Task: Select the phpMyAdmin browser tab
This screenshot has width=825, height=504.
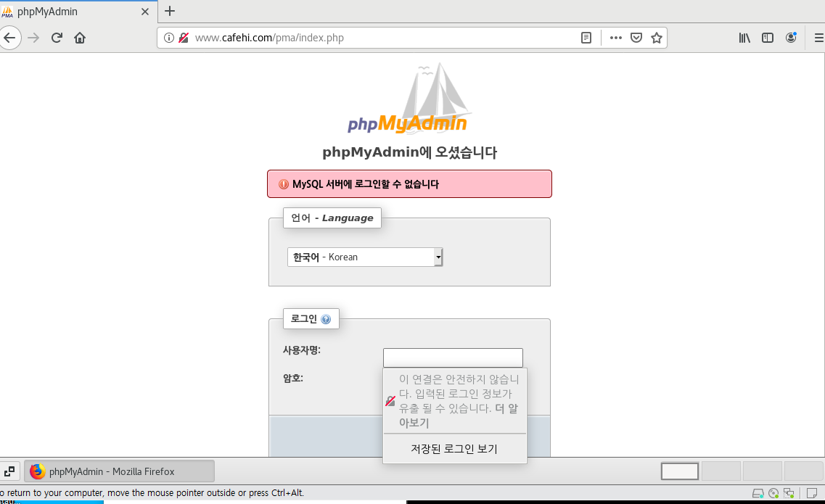Action: (x=78, y=12)
